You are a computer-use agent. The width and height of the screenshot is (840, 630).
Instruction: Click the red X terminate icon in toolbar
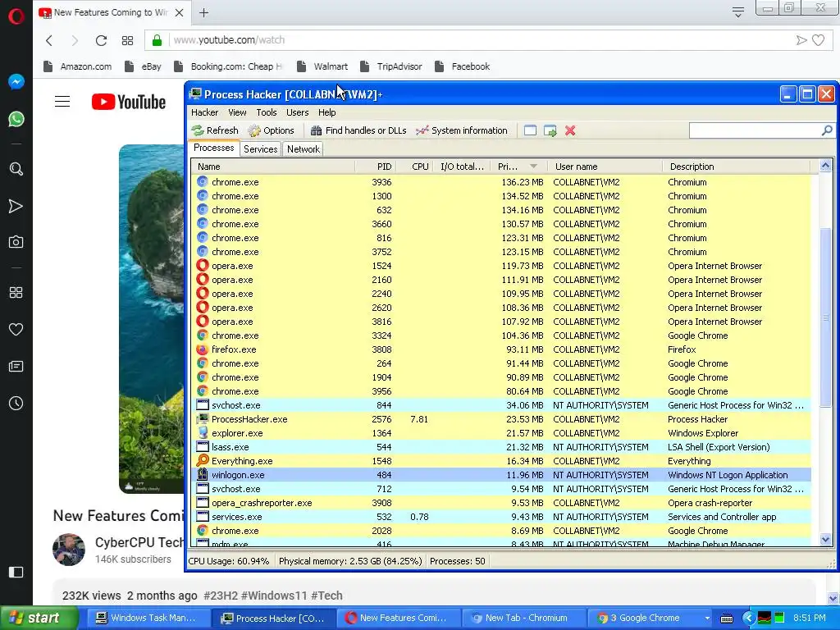570,130
